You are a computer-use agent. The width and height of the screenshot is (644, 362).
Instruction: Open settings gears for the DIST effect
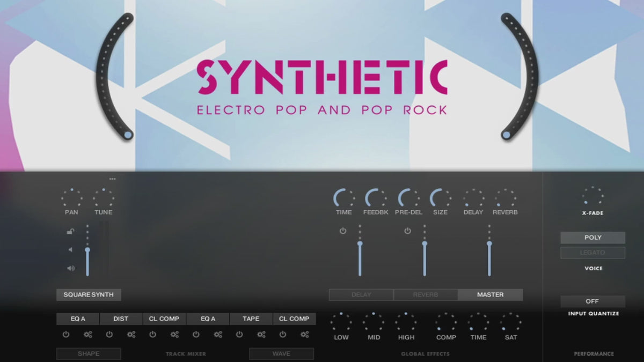pos(131,335)
